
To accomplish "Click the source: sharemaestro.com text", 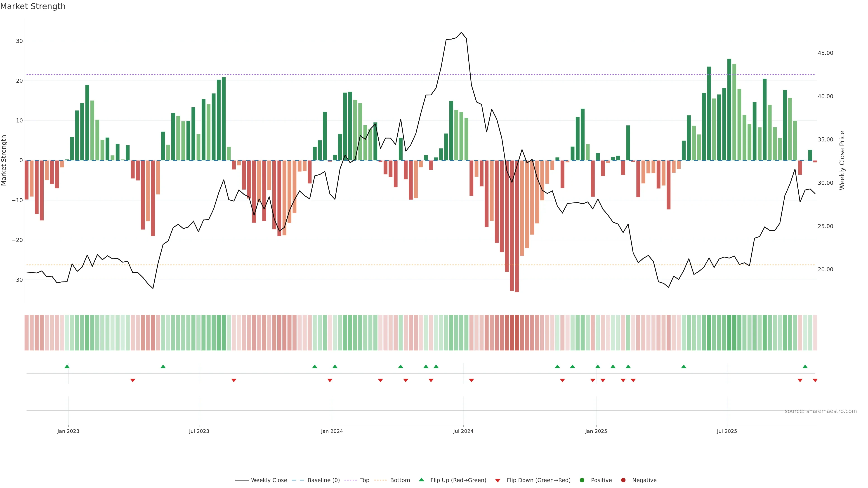I will coord(821,411).
